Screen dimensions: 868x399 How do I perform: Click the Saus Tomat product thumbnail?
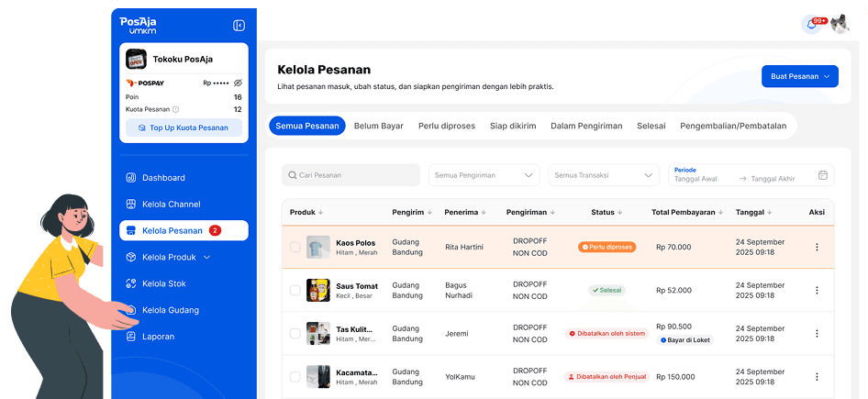pyautogui.click(x=318, y=291)
